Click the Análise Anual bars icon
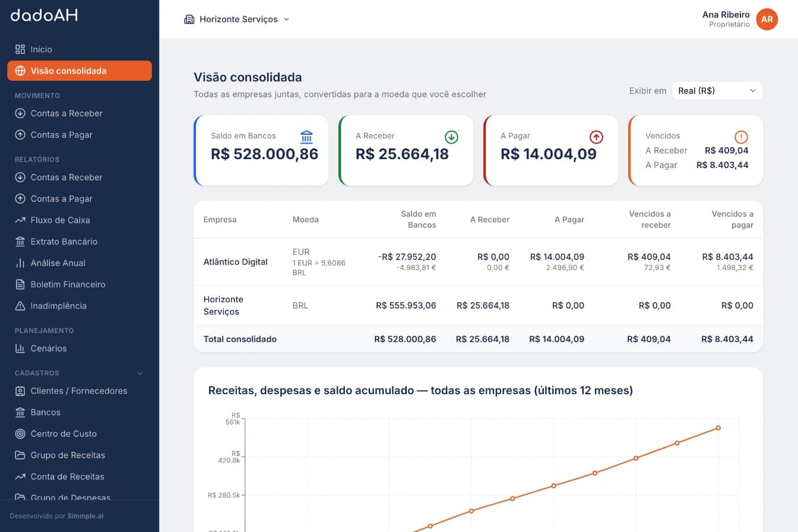Image resolution: width=798 pixels, height=532 pixels. pos(20,263)
